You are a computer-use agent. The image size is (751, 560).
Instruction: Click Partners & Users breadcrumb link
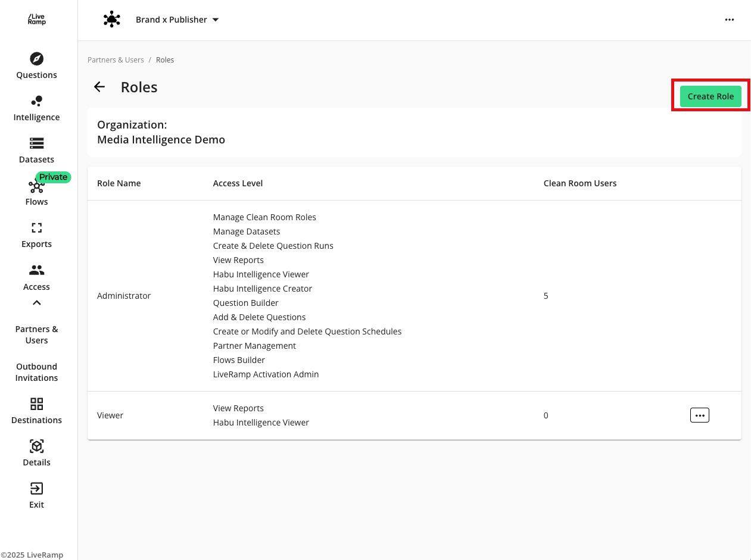[116, 60]
